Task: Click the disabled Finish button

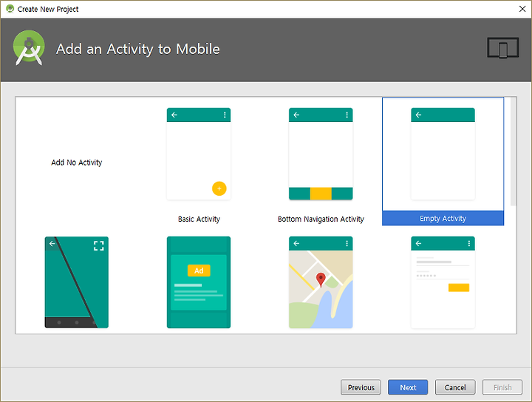Action: tap(502, 387)
